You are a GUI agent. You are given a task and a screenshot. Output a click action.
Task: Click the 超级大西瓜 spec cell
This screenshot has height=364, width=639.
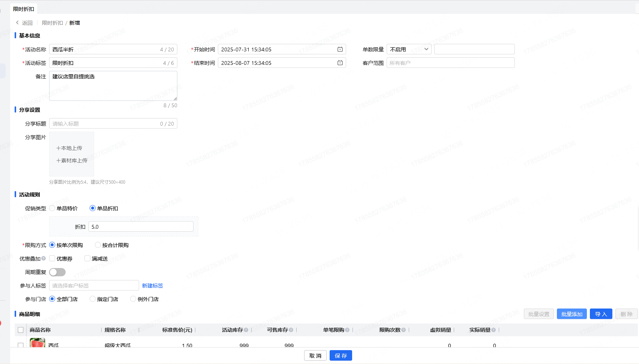point(118,345)
